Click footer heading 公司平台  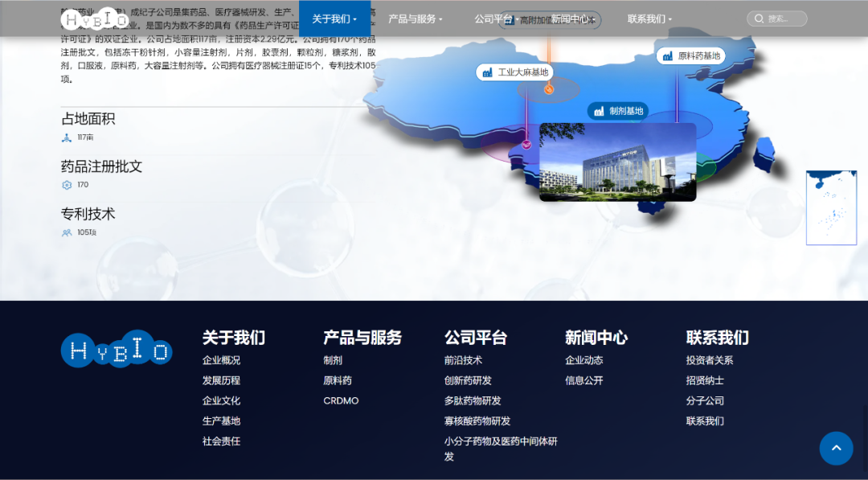476,337
